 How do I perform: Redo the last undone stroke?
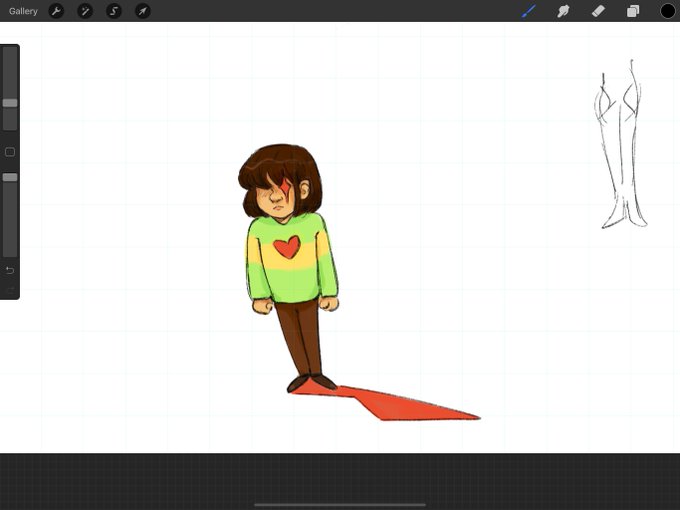tap(10, 290)
